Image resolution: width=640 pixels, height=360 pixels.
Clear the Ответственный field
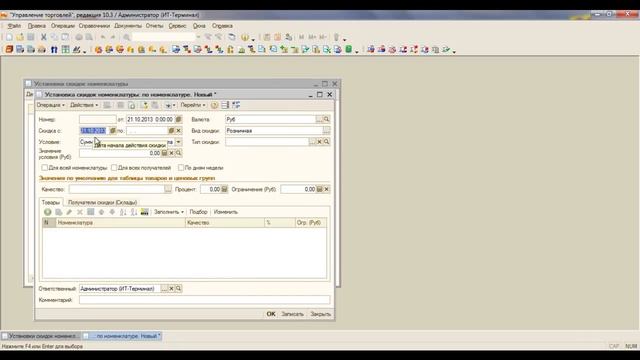[171, 289]
